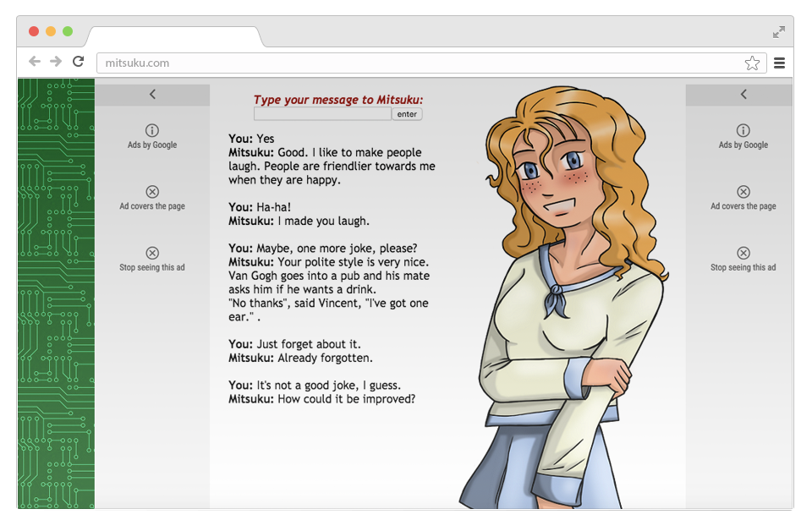Click the left 'Ads by Google' label
This screenshot has height=520, width=812.
click(152, 145)
